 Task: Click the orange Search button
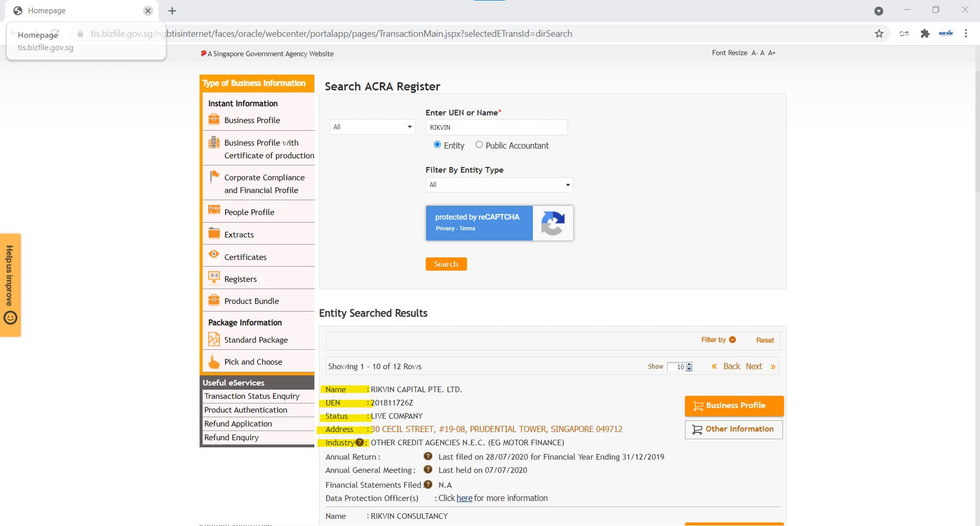[x=446, y=264]
